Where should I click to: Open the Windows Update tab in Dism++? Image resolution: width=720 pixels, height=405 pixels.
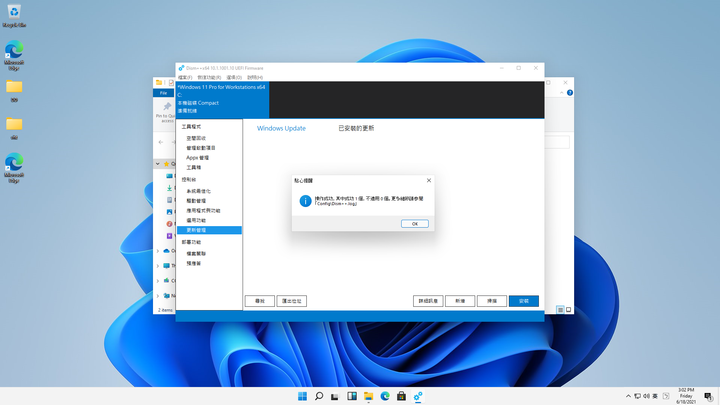[x=281, y=128]
